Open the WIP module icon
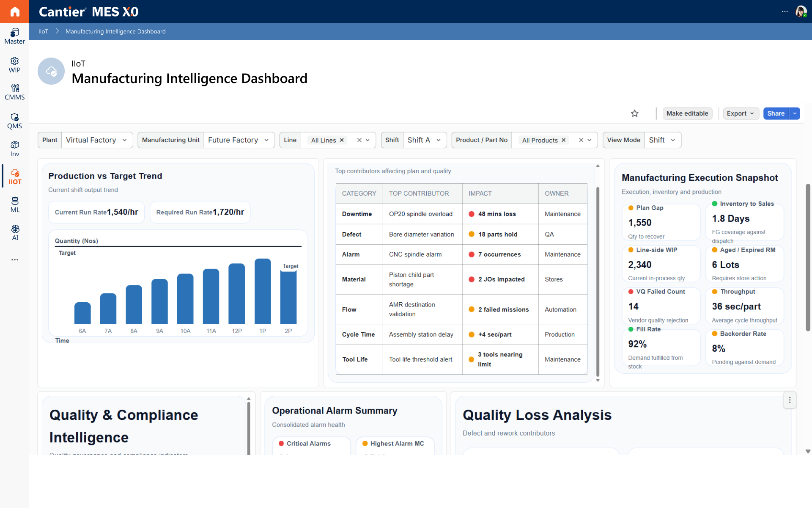The height and width of the screenshot is (508, 812). [14, 65]
